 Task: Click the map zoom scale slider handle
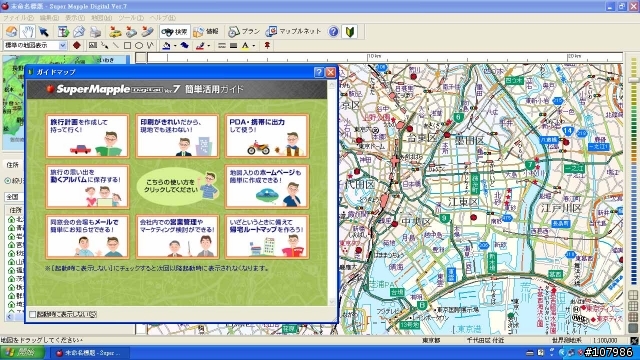633,80
